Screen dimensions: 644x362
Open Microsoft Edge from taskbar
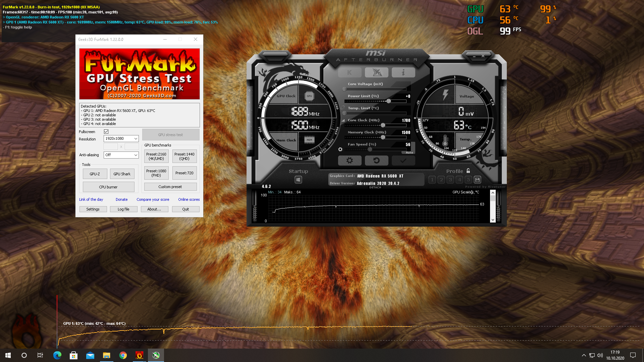[x=57, y=355]
